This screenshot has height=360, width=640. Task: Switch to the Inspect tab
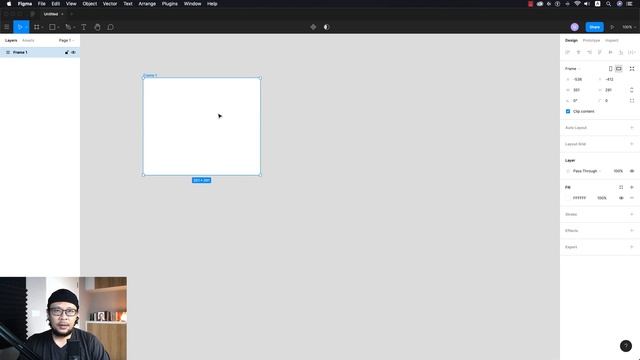[611, 40]
